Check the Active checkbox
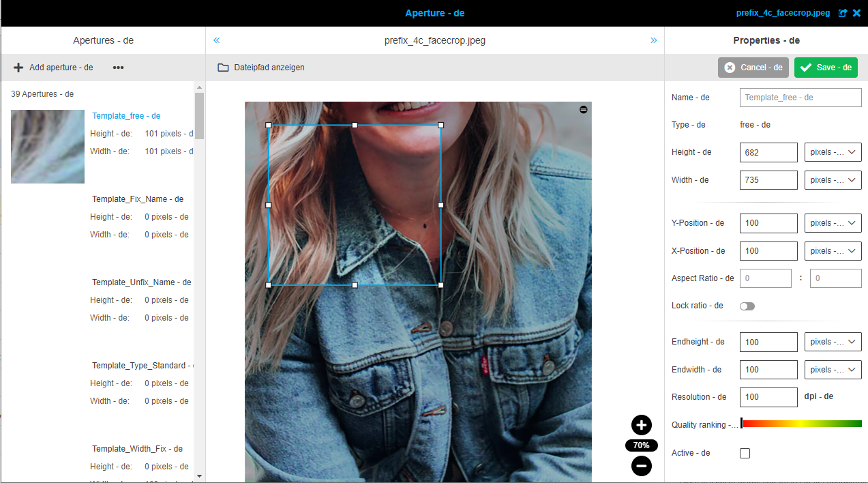This screenshot has height=483, width=868. coord(745,452)
